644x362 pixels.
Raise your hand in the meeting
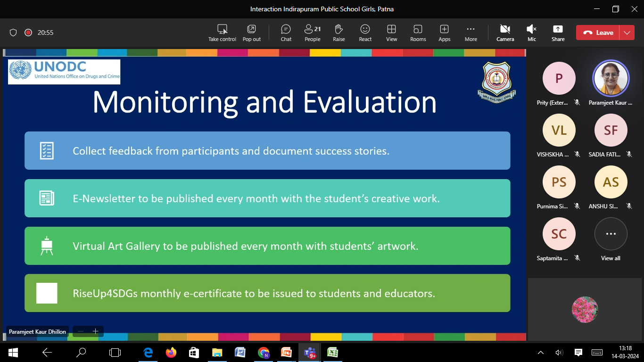[339, 33]
